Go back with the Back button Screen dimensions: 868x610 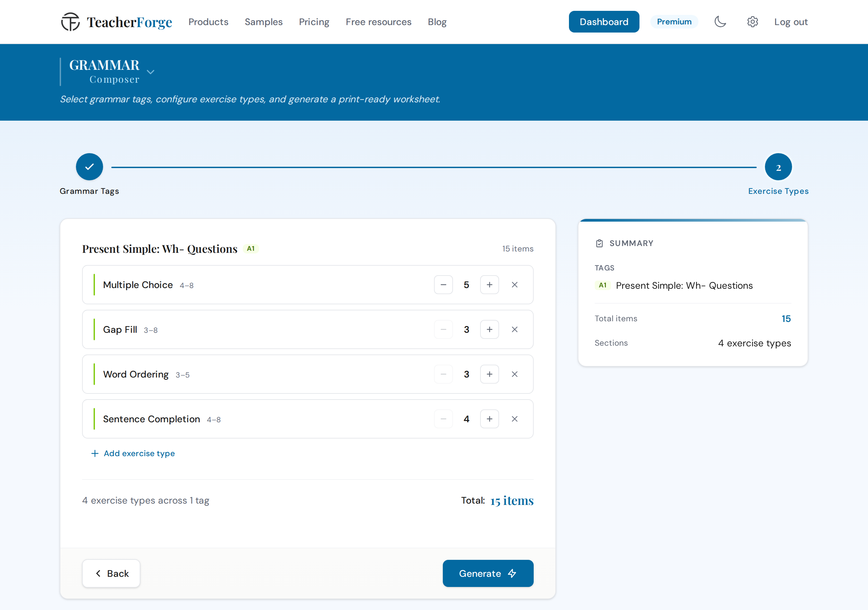click(111, 573)
